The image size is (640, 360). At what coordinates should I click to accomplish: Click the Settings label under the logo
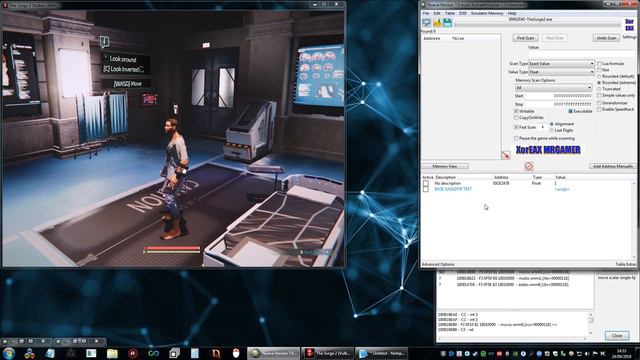(629, 37)
